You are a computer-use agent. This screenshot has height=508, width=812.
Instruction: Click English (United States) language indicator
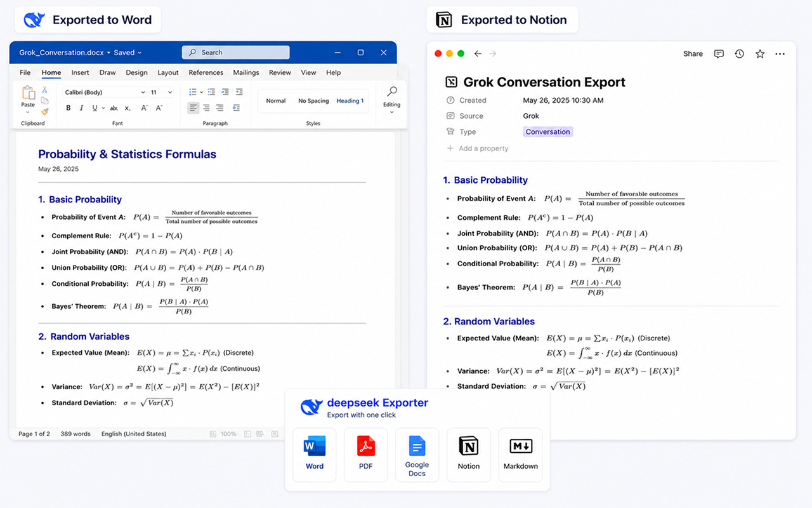pyautogui.click(x=134, y=434)
